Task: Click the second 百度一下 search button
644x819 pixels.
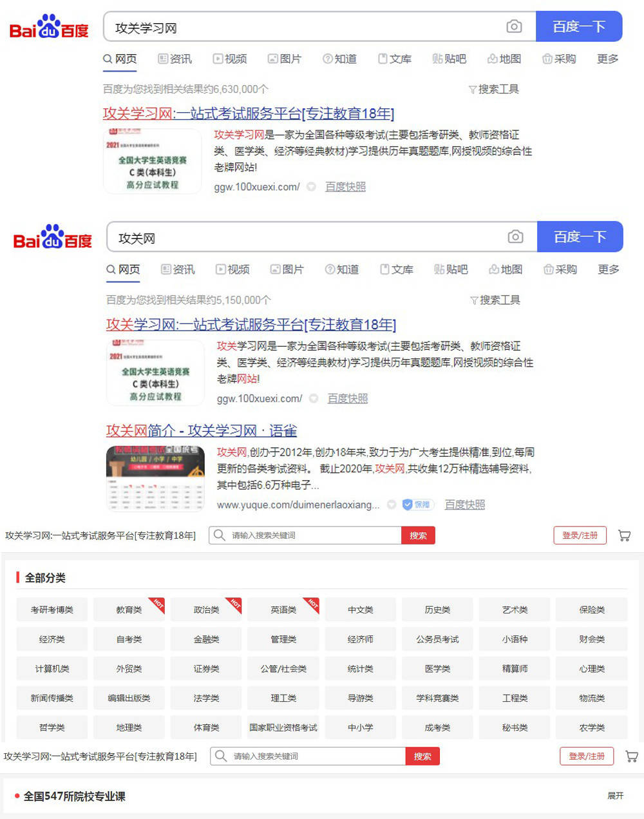Action: coord(580,236)
